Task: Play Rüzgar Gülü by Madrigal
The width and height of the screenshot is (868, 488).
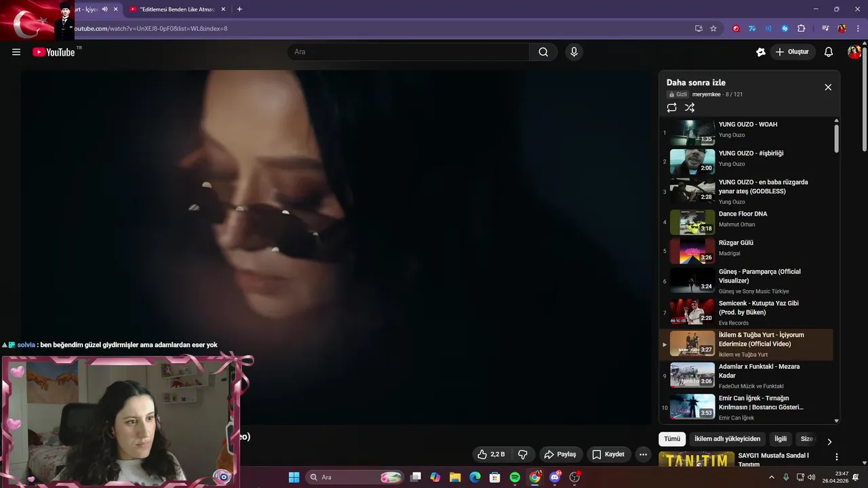Action: [746, 251]
